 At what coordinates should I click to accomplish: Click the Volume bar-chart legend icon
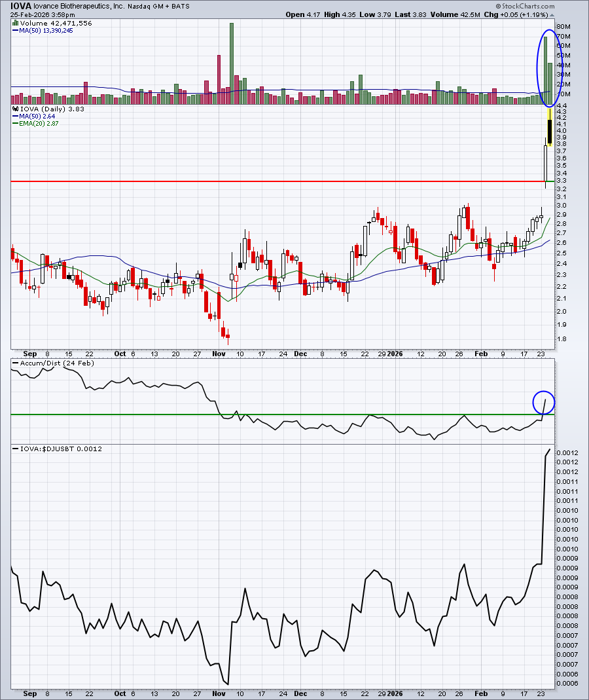tap(16, 23)
